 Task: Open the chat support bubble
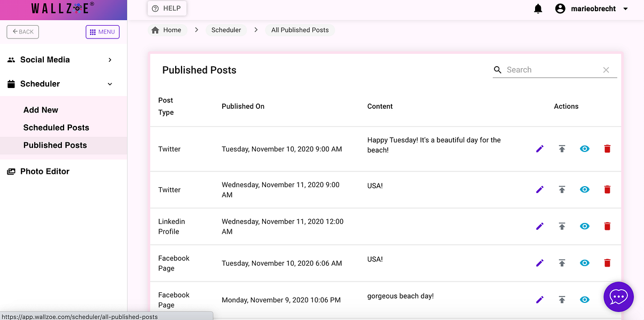pos(618,297)
